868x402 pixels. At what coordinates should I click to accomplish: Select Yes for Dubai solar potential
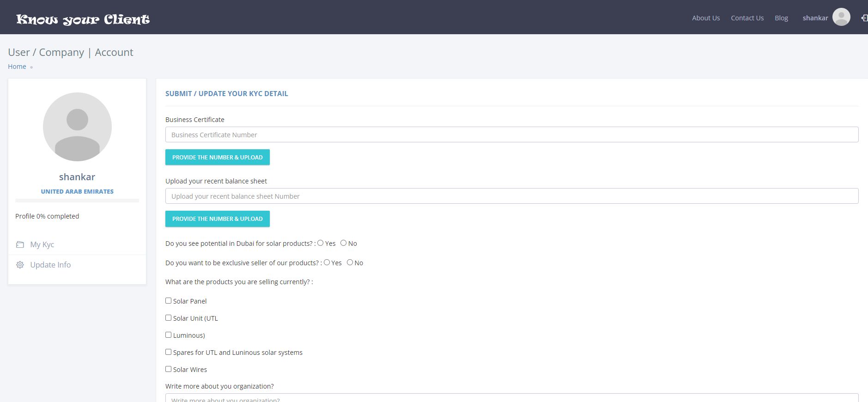321,243
